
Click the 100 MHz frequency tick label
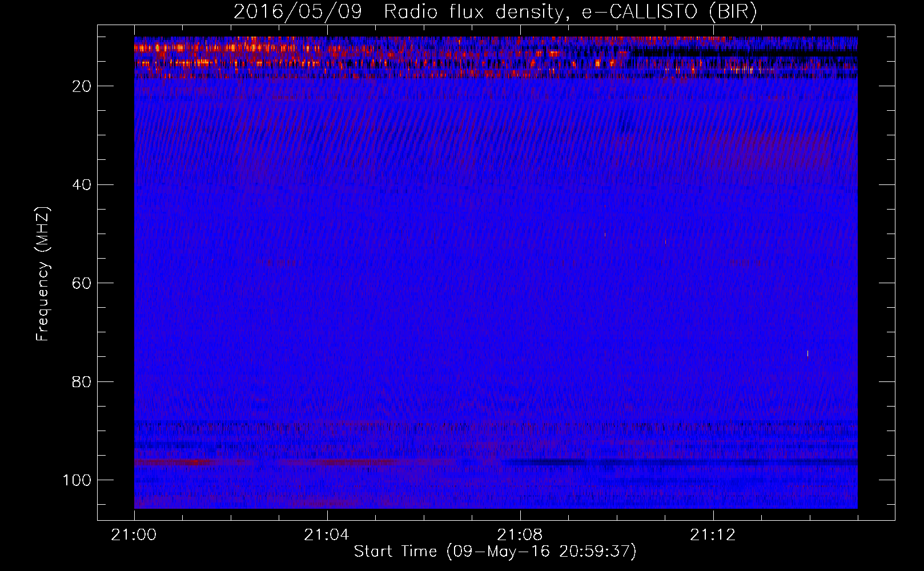77,480
